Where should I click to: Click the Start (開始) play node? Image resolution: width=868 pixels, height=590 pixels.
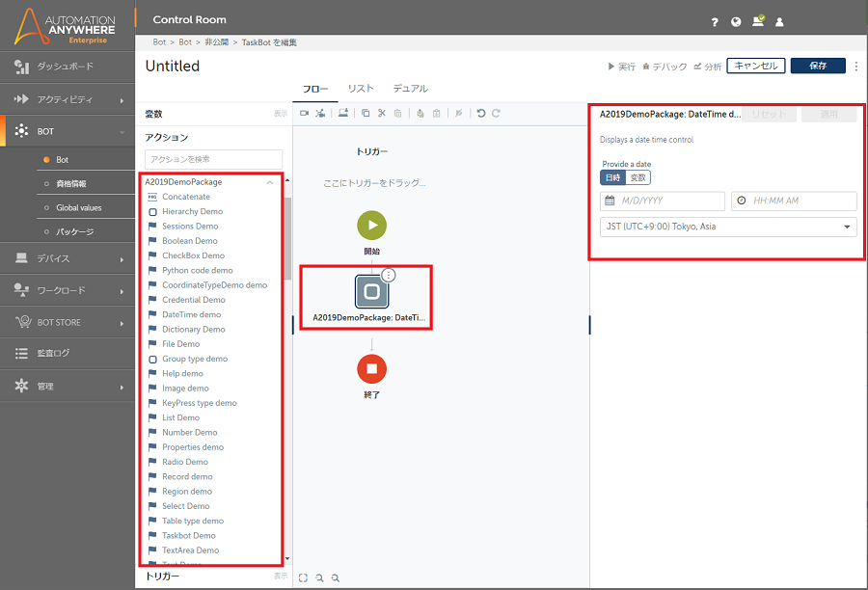coord(372,226)
